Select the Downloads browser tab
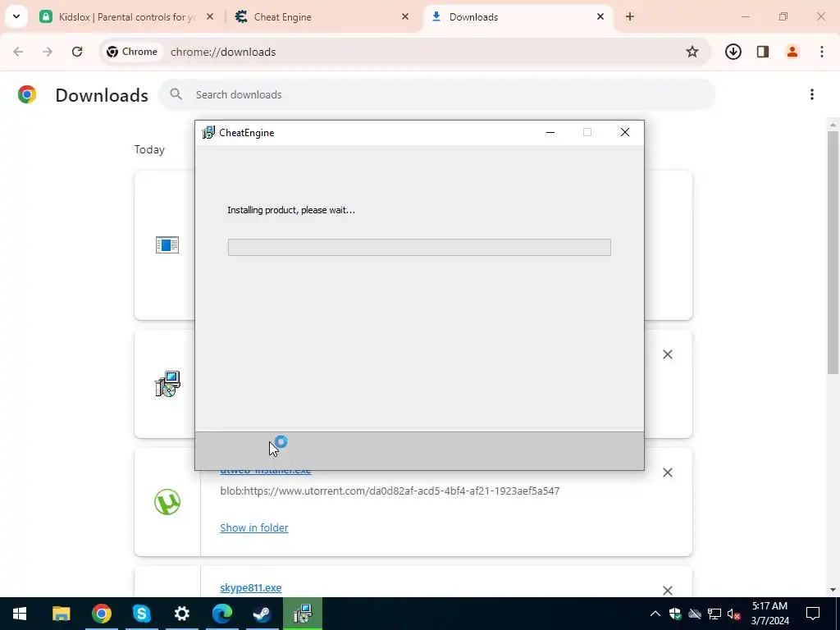Image resolution: width=840 pixels, height=630 pixels. (518, 16)
